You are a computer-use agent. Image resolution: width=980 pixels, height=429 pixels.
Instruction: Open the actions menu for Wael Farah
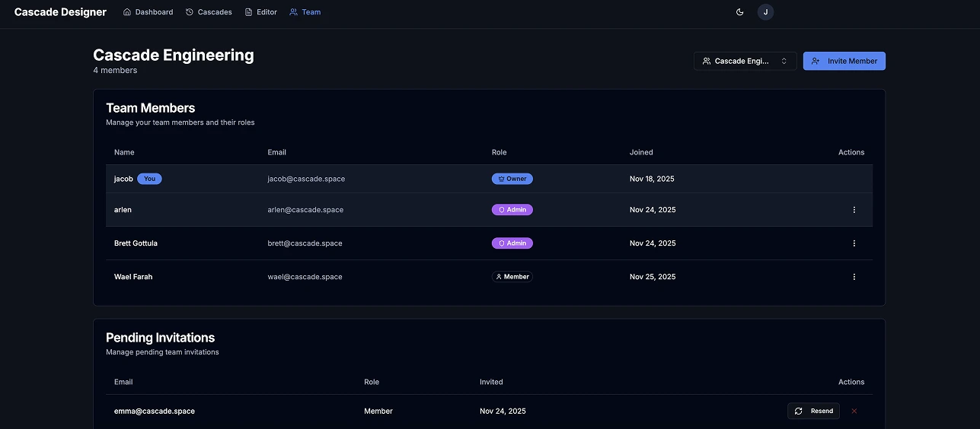pyautogui.click(x=854, y=277)
